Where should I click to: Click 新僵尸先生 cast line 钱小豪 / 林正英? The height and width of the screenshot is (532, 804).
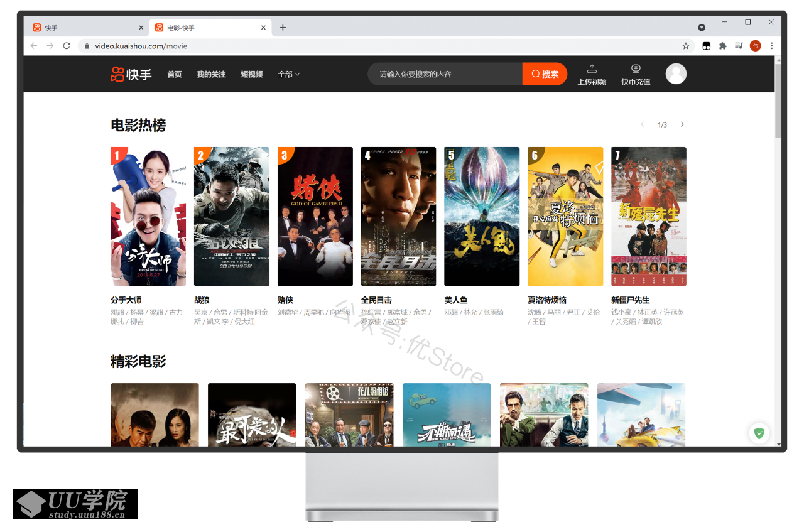(x=648, y=317)
